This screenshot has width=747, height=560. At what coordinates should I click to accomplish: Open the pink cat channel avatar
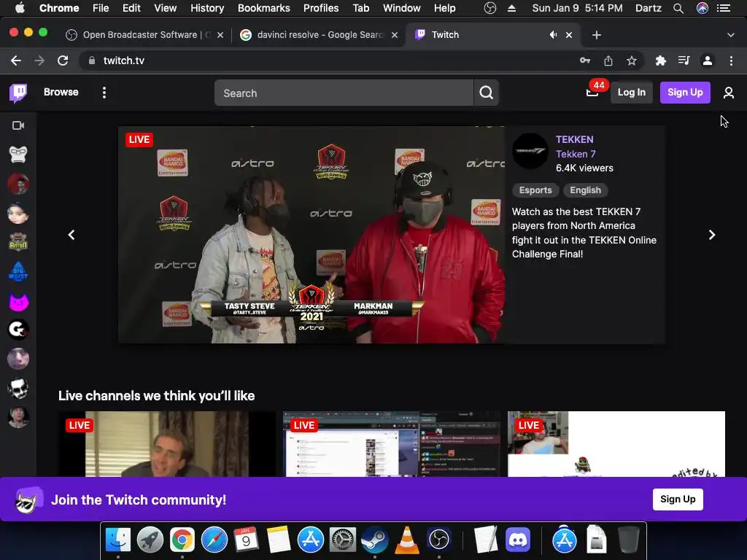[x=18, y=301]
